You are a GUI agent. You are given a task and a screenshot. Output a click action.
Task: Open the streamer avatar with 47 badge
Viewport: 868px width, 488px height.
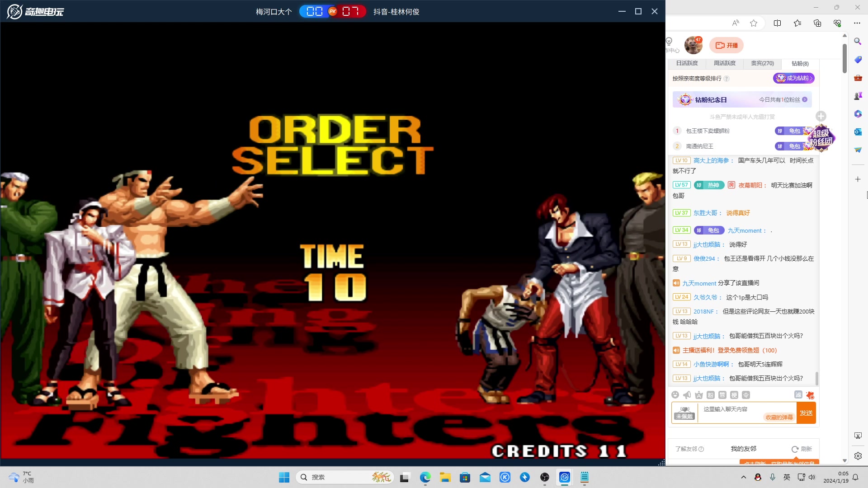click(693, 45)
